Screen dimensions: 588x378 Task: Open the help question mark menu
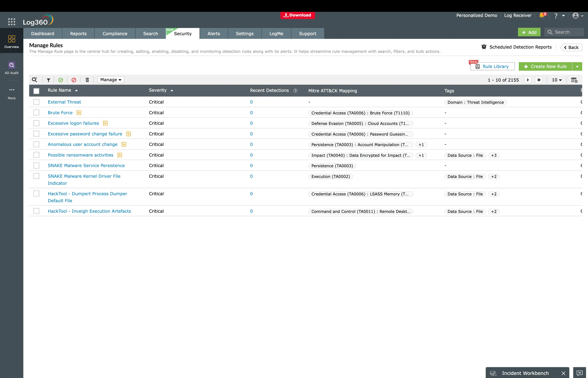(556, 16)
